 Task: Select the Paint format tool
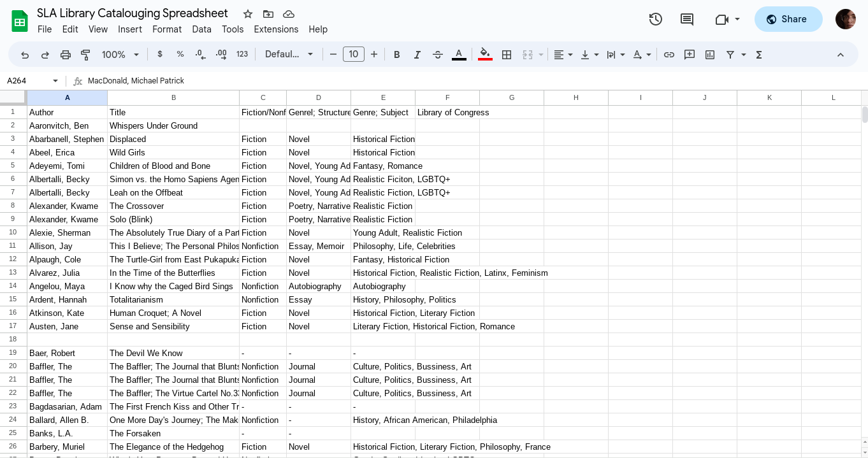85,55
